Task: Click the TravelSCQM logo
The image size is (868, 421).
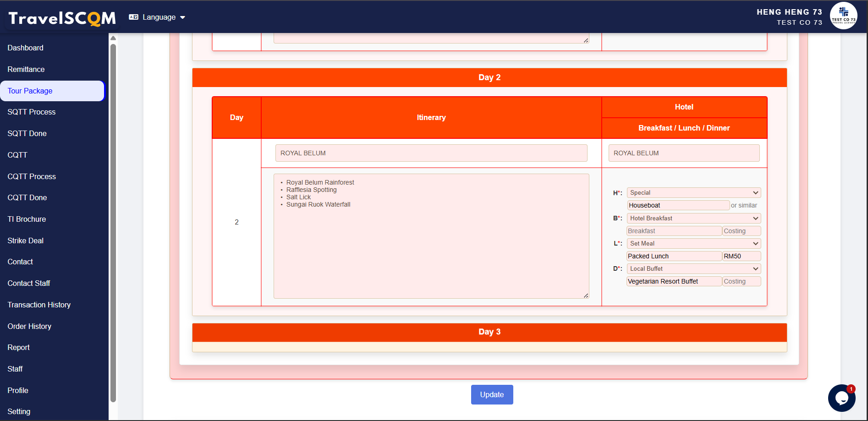Action: coord(62,18)
